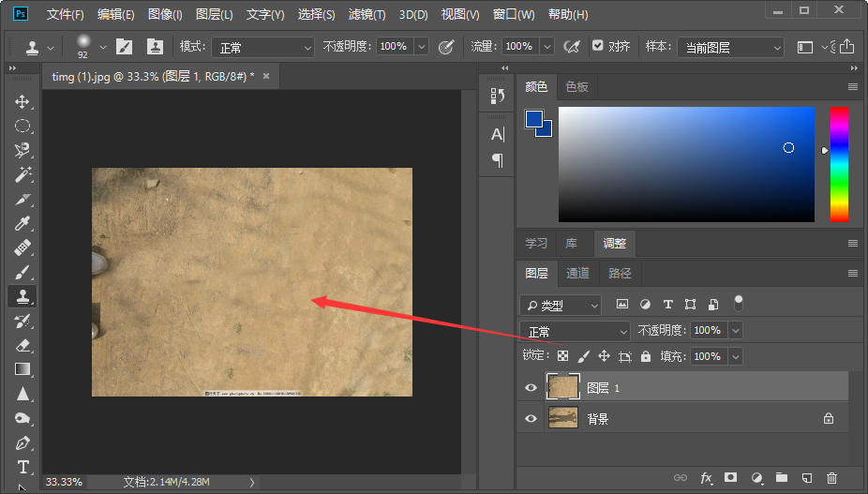Add a layer mask
This screenshot has height=494, width=868.
[731, 477]
